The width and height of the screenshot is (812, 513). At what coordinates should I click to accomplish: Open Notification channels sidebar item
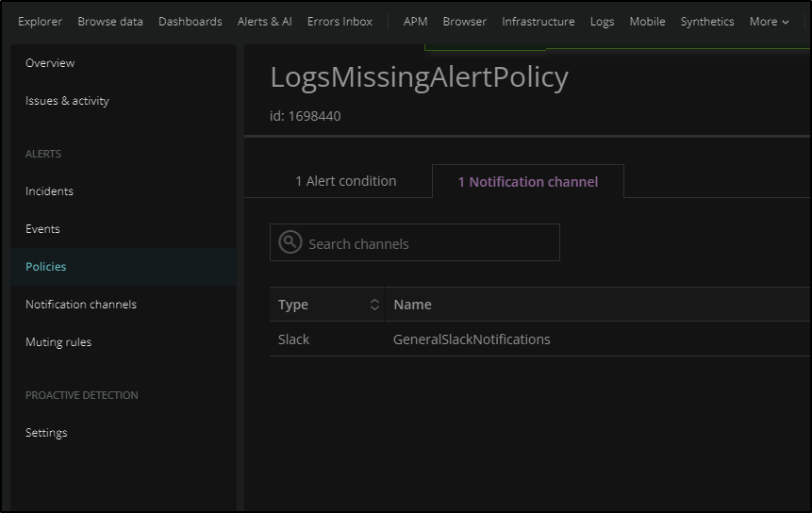click(81, 305)
